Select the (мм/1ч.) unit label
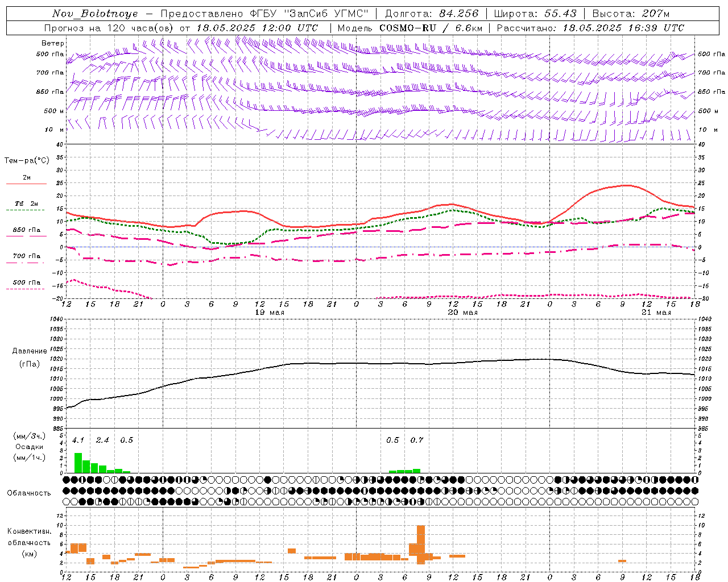Image resolution: width=728 pixels, height=582 pixels. 29,458
